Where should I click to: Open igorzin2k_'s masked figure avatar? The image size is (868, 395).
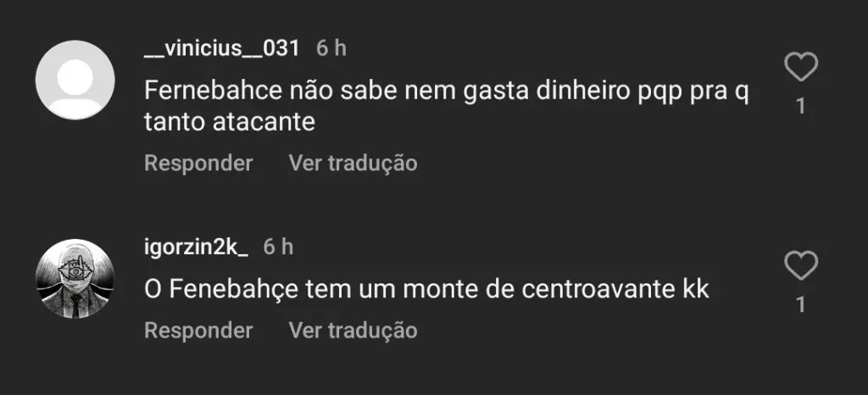(75, 279)
